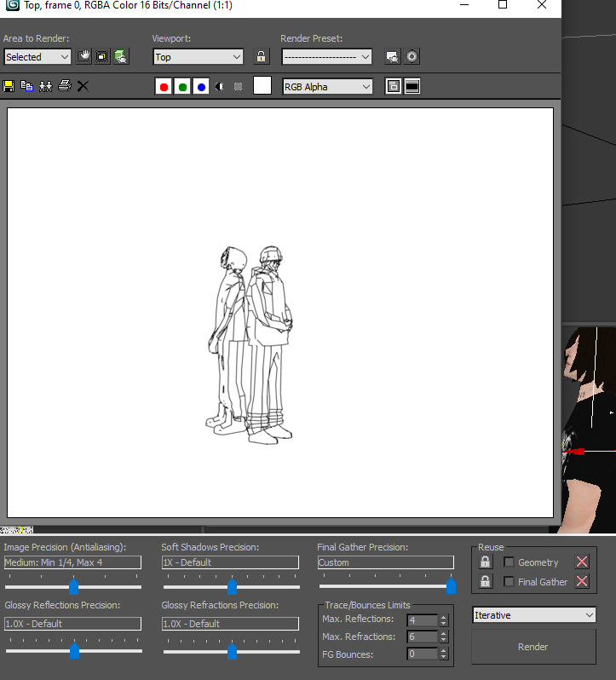Check the Reuse Geometry checkbox
This screenshot has width=616, height=680.
[x=509, y=562]
